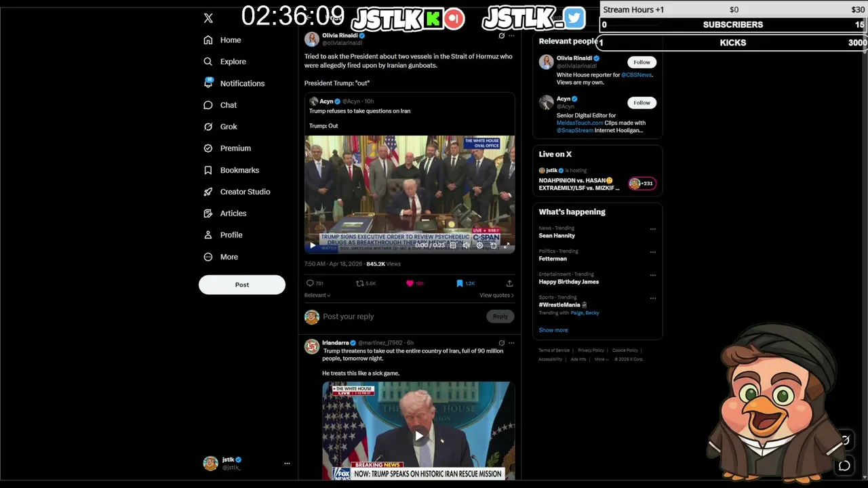Click the Articles sidebar icon
868x488 pixels.
tap(208, 213)
